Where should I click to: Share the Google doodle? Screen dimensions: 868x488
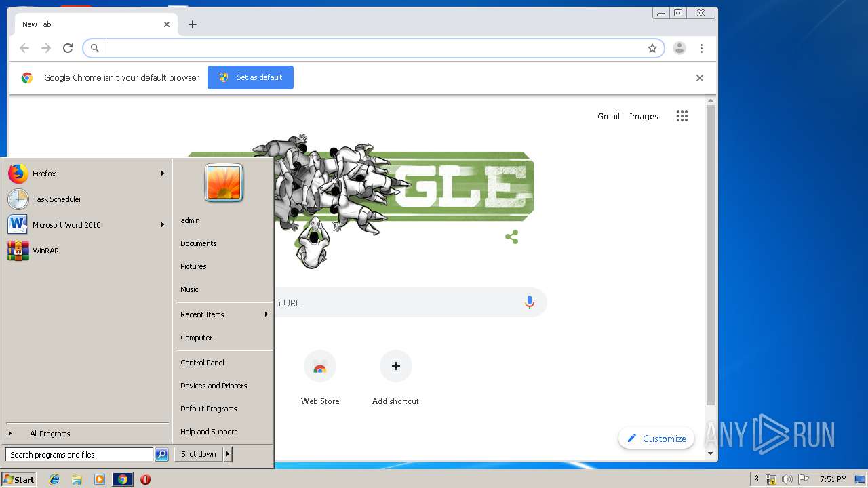pos(512,237)
